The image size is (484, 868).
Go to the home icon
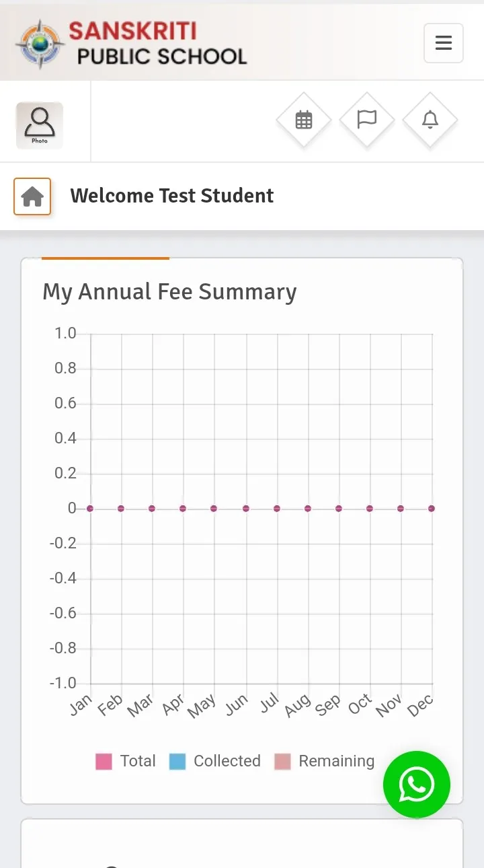[x=32, y=196]
